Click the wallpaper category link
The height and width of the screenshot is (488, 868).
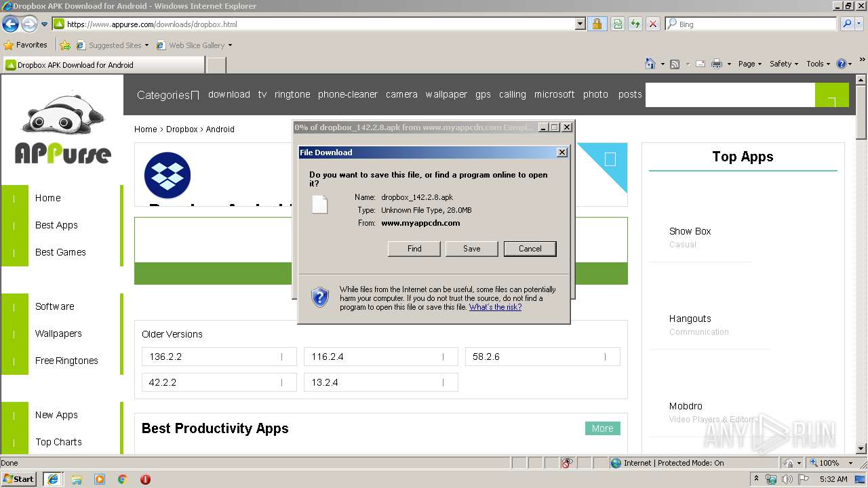tap(446, 94)
